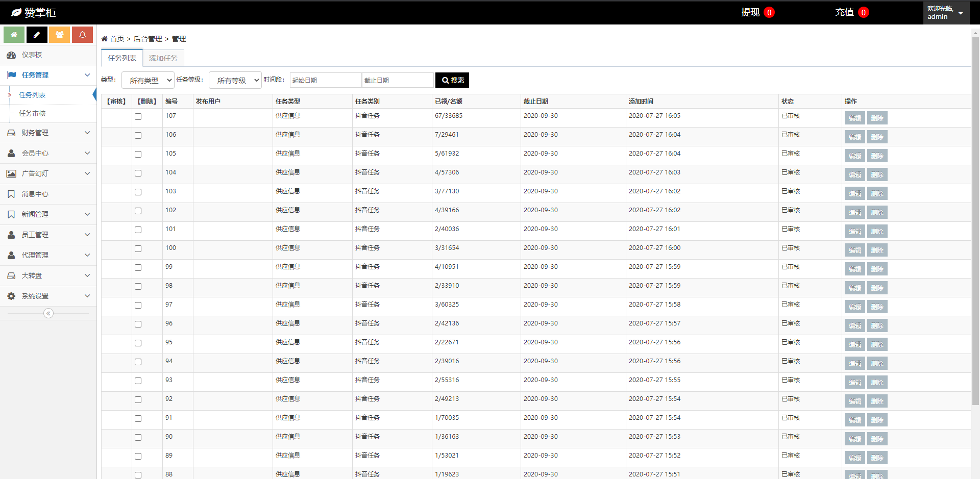Collapse sidebar with double-chevron icon
The image size is (980, 479).
48,313
